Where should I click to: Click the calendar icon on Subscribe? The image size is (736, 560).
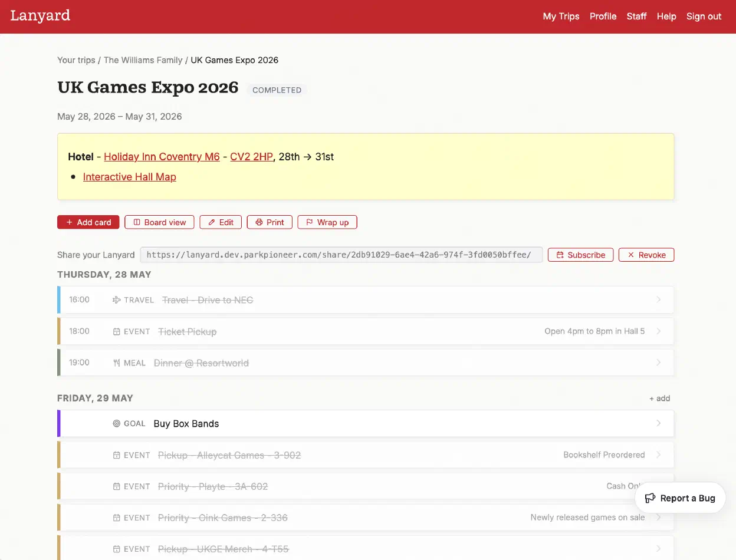click(x=560, y=255)
